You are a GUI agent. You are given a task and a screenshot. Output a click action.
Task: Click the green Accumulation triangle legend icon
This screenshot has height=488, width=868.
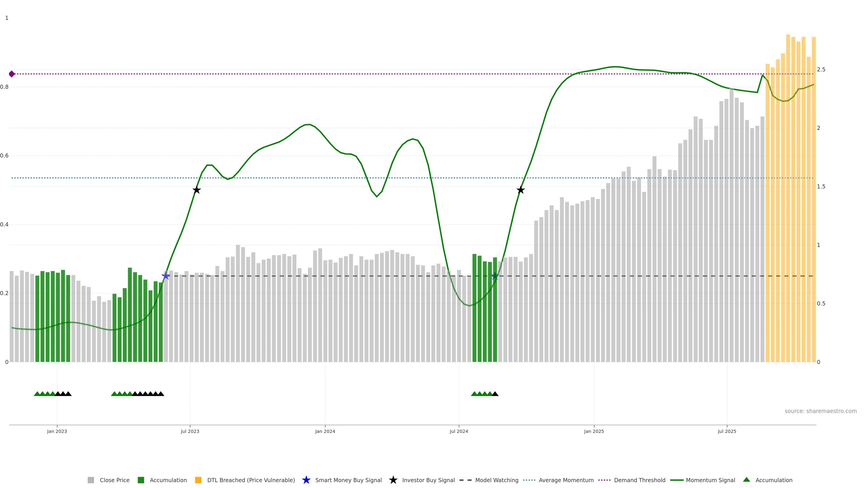(x=746, y=480)
